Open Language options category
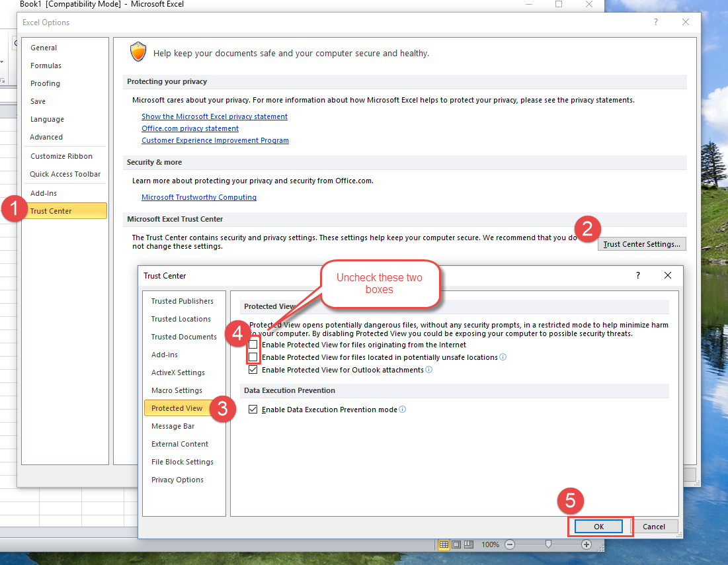Image resolution: width=728 pixels, height=565 pixels. coord(65,119)
